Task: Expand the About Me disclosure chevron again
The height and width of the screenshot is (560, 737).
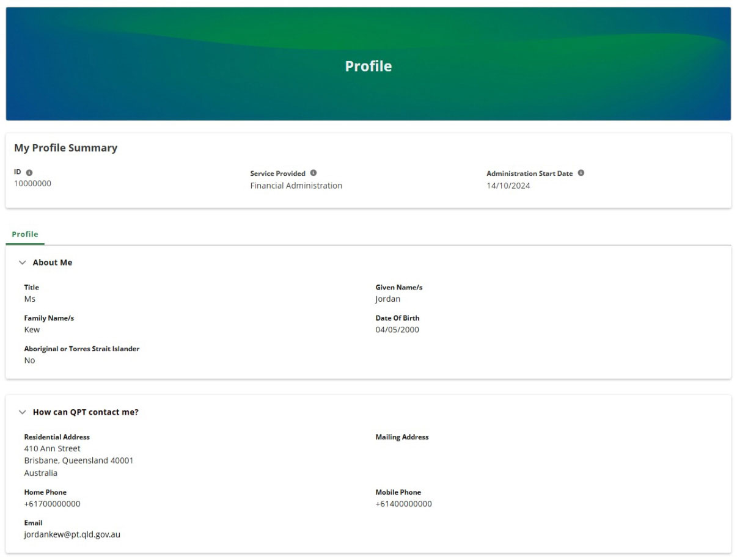Action: 23,262
